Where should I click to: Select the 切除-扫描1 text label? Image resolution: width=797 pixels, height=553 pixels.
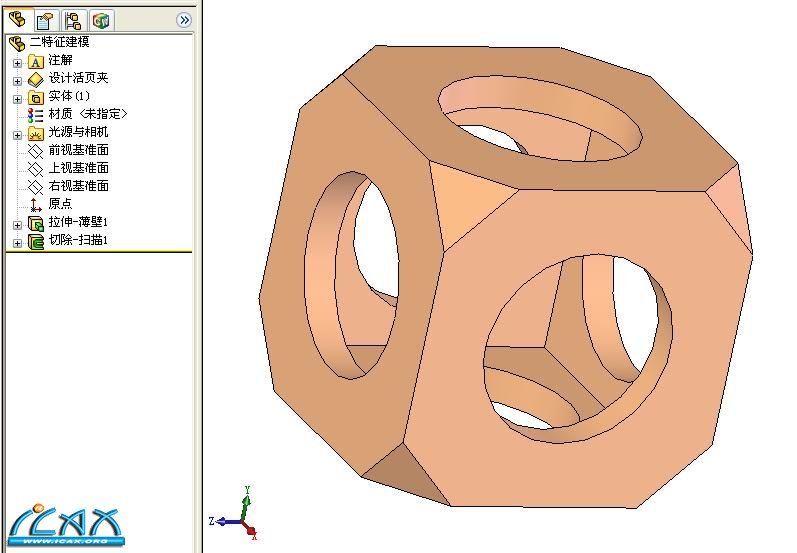tap(78, 240)
